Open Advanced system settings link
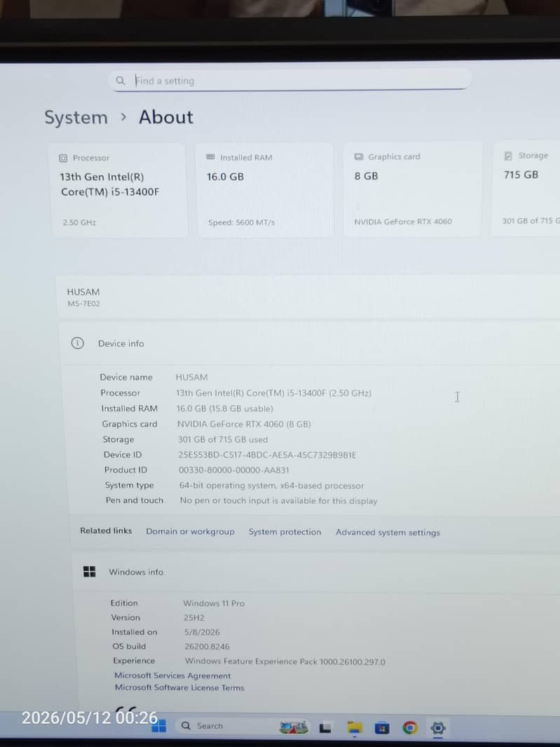This screenshot has width=560, height=747. pos(388,532)
